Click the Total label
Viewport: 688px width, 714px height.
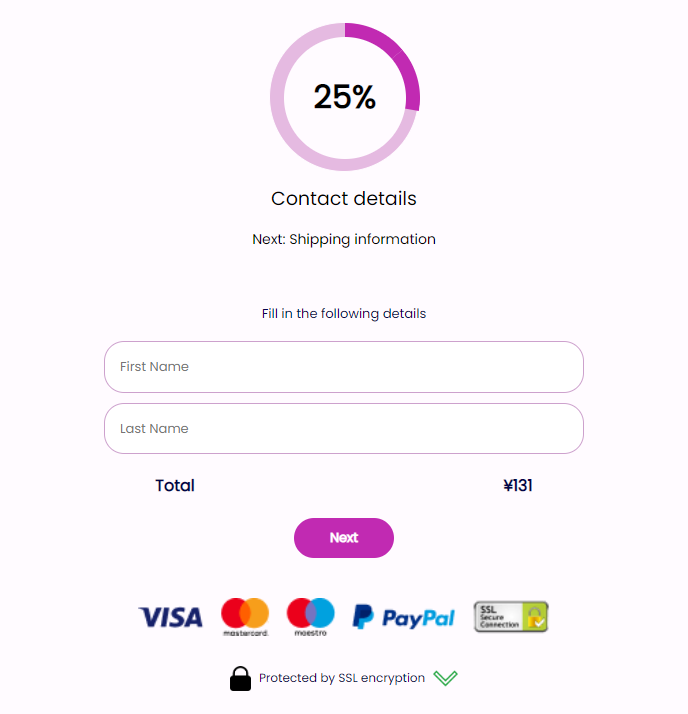click(175, 485)
